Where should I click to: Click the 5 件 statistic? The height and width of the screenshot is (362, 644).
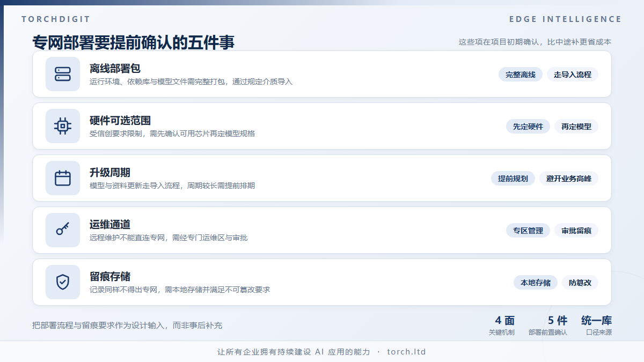[558, 321]
